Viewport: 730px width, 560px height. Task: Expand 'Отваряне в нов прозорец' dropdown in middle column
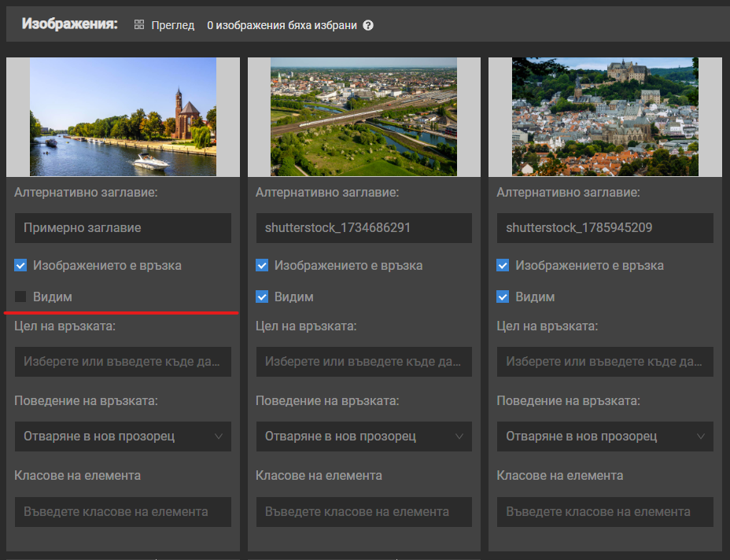363,437
